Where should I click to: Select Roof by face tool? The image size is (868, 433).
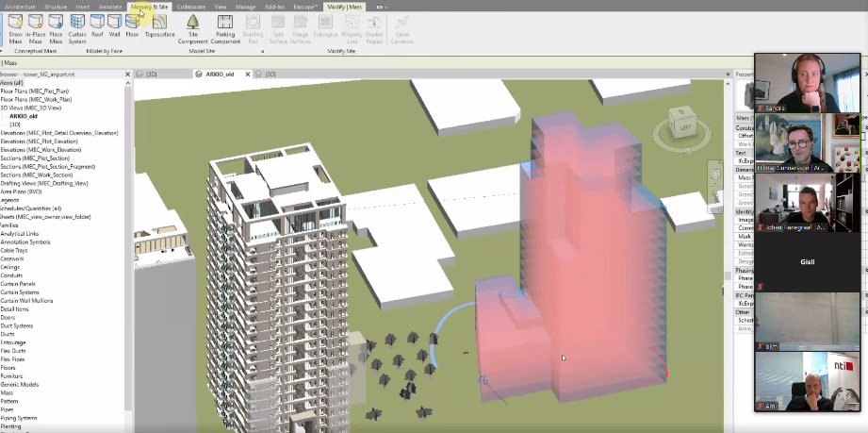[x=97, y=26]
